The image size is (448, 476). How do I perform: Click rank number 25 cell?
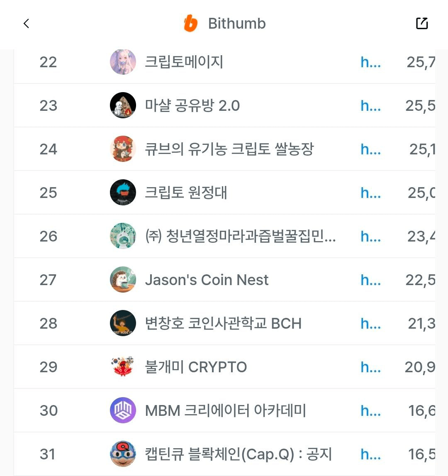click(x=48, y=193)
